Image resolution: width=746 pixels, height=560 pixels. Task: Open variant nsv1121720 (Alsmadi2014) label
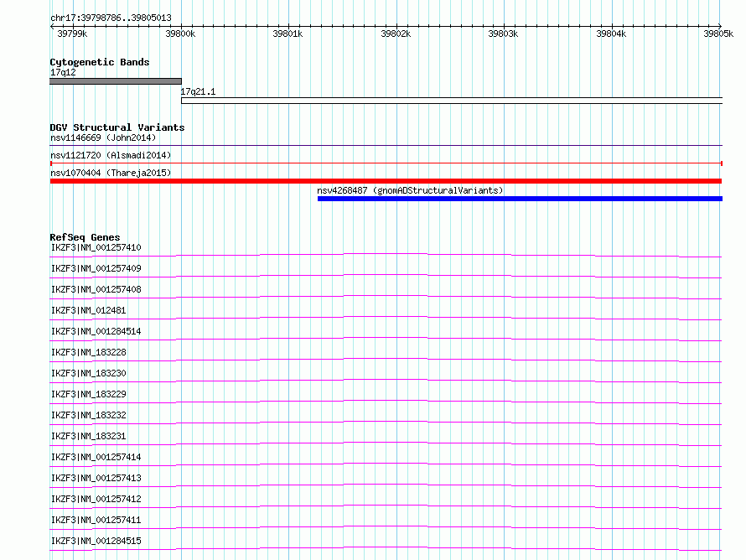[111, 156]
